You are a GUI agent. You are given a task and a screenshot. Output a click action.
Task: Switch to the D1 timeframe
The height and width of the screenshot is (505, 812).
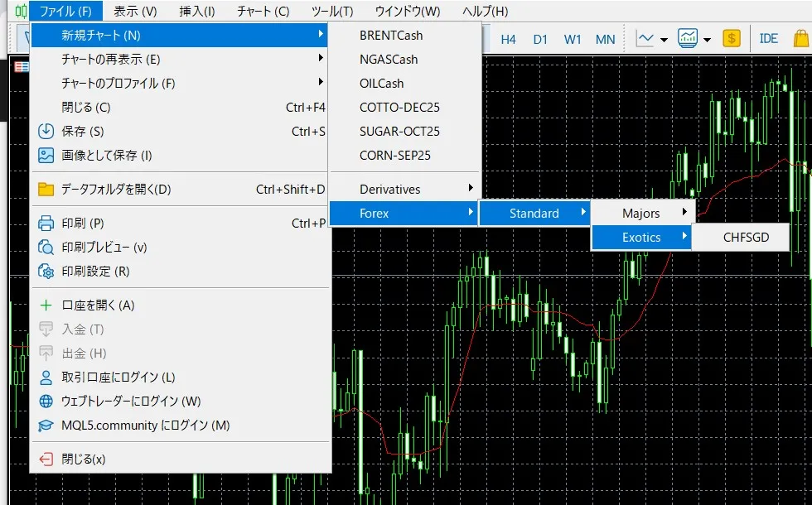[x=540, y=39]
